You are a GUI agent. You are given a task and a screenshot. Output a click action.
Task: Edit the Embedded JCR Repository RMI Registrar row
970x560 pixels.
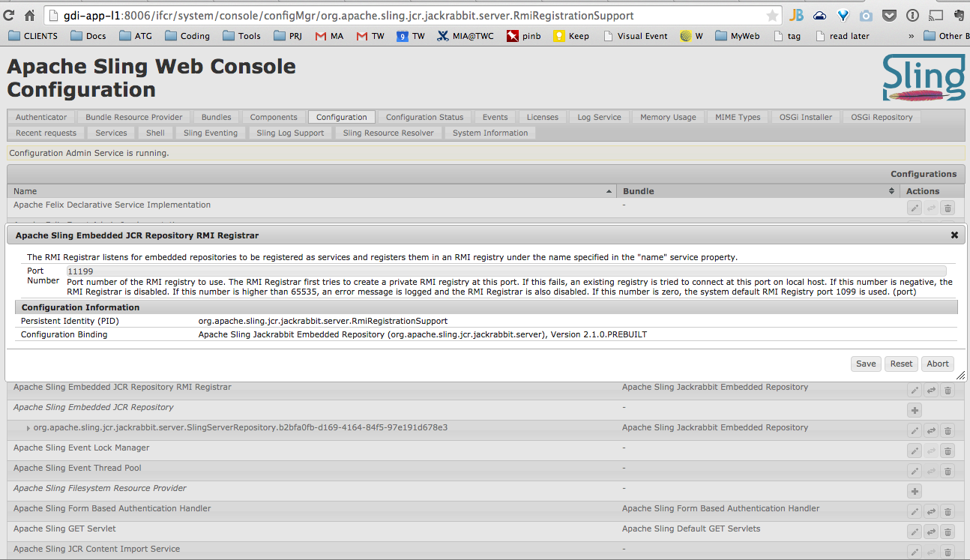[915, 391]
